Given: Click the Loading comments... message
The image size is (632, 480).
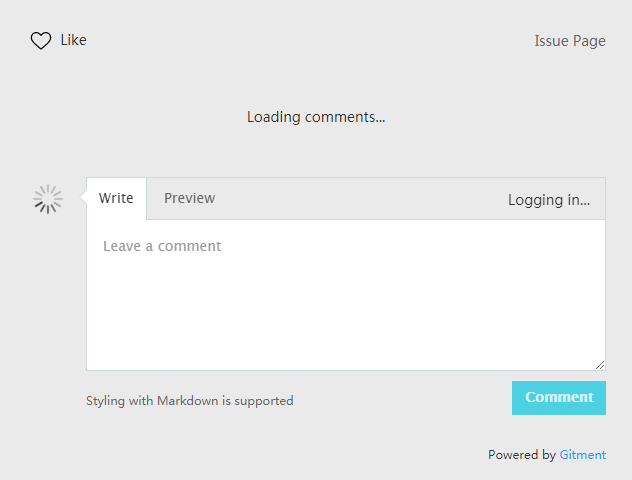Looking at the screenshot, I should click(316, 117).
